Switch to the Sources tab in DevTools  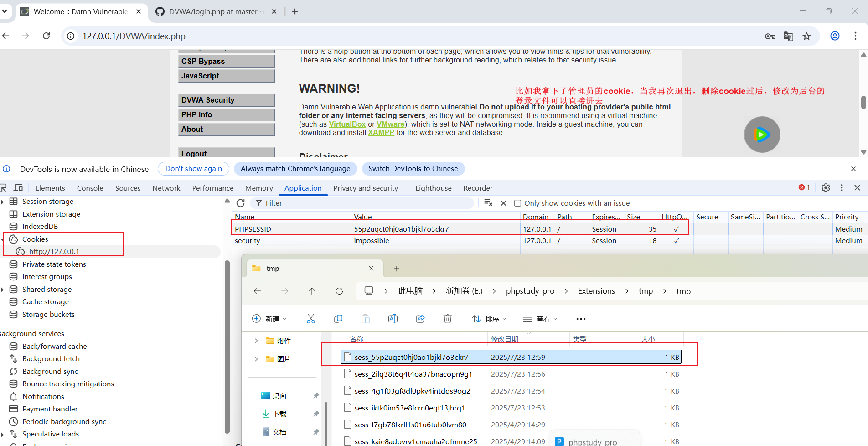tap(128, 188)
